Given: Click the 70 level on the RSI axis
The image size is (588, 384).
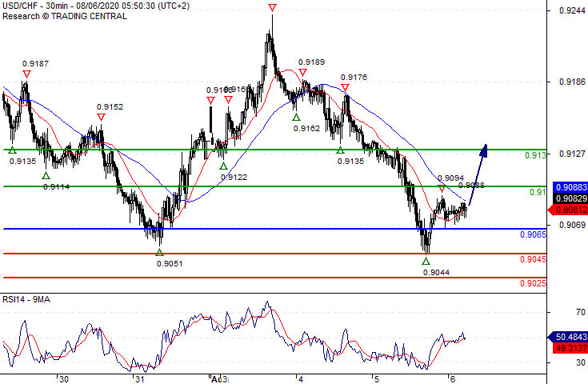Looking at the screenshot, I should [x=581, y=312].
